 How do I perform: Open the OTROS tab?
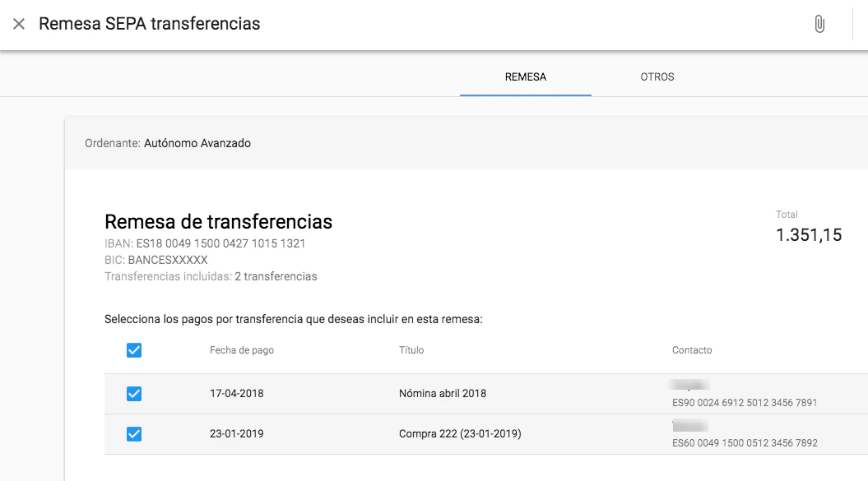pyautogui.click(x=657, y=77)
